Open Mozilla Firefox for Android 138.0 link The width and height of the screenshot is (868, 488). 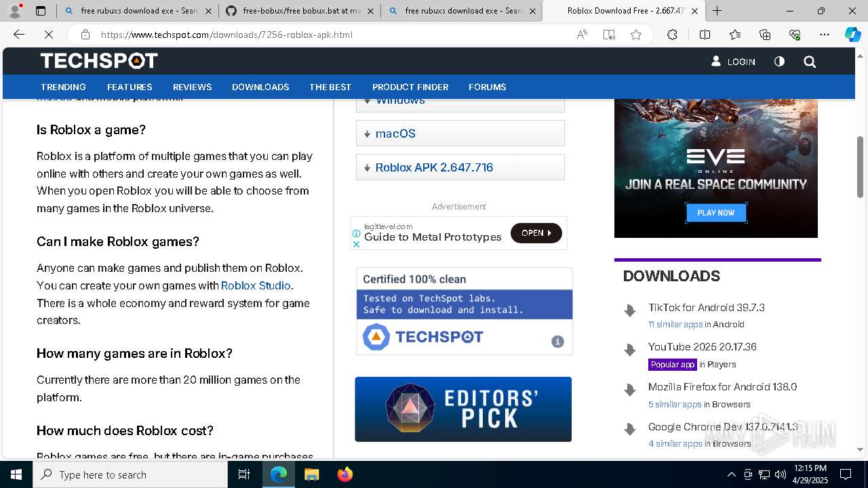point(722,387)
